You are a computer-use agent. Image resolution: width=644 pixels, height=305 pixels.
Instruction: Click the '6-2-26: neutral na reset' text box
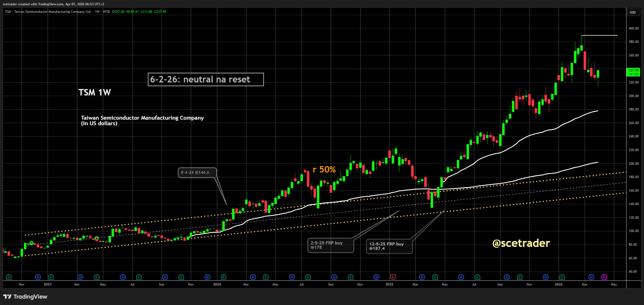point(205,80)
